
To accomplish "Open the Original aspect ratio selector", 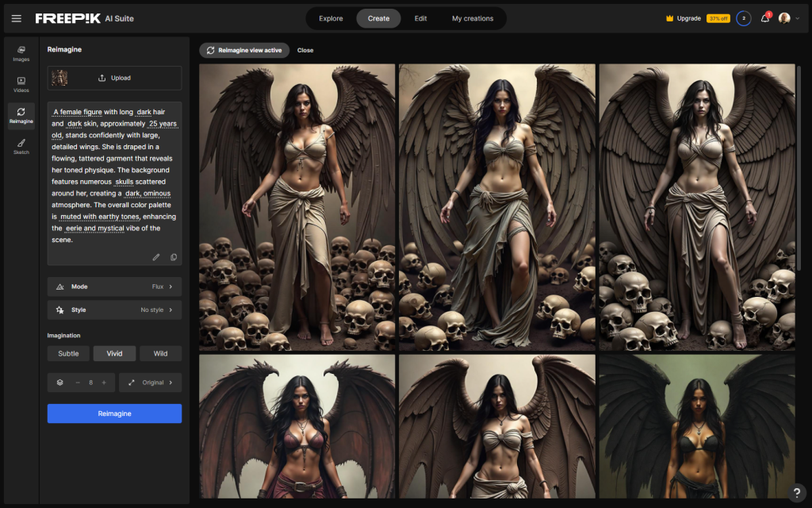I will [x=150, y=383].
